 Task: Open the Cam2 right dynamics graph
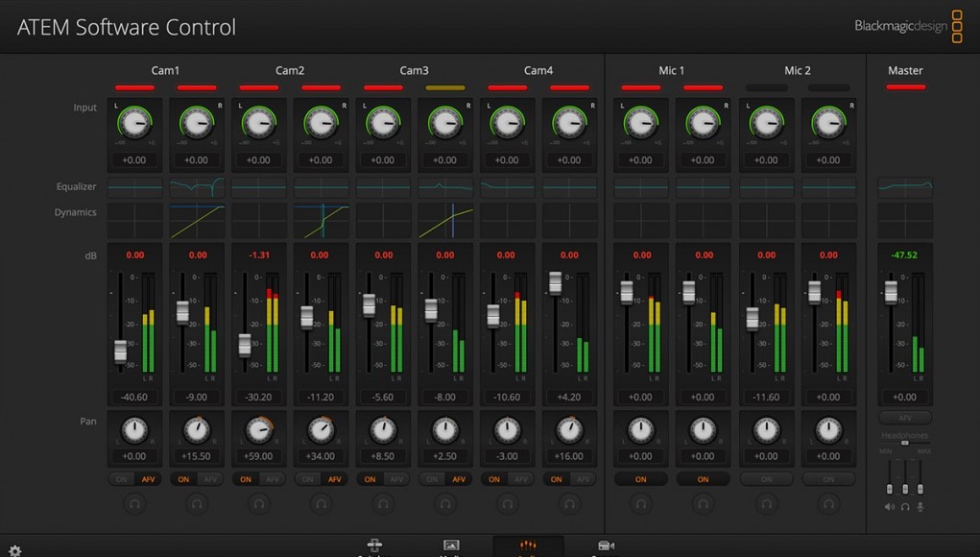pyautogui.click(x=322, y=221)
